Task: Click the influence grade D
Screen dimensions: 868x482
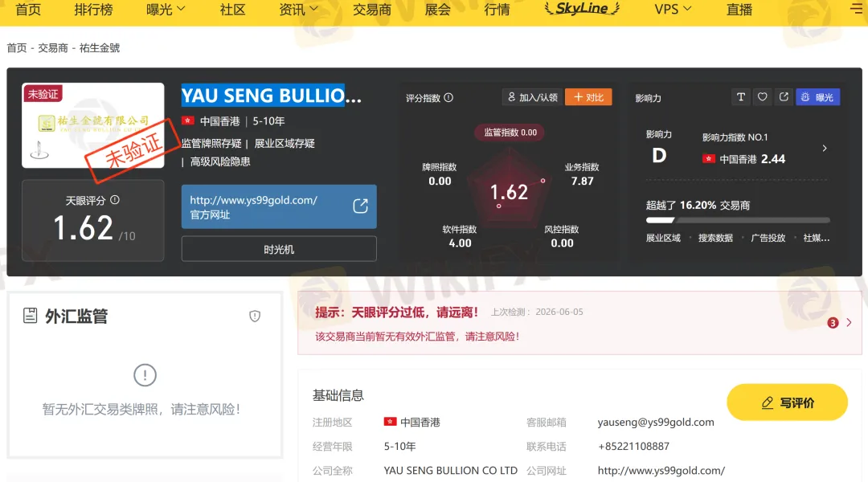Action: click(659, 156)
